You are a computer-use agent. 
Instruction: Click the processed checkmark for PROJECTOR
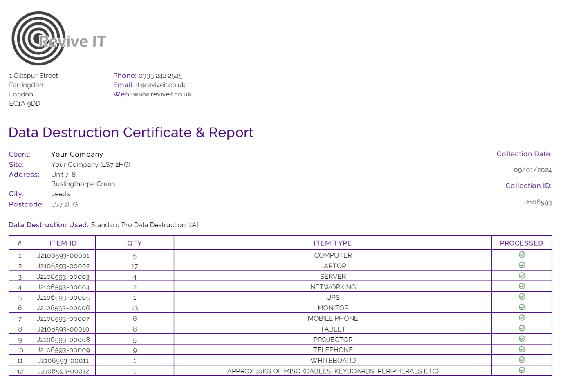(522, 339)
